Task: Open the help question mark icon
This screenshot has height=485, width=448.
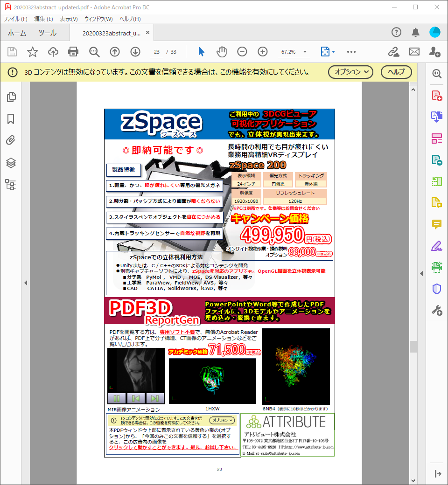Action: pos(396,32)
